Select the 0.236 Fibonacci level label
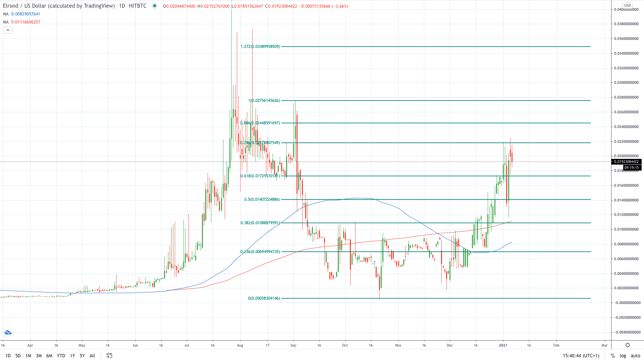644x362 pixels. pos(260,252)
